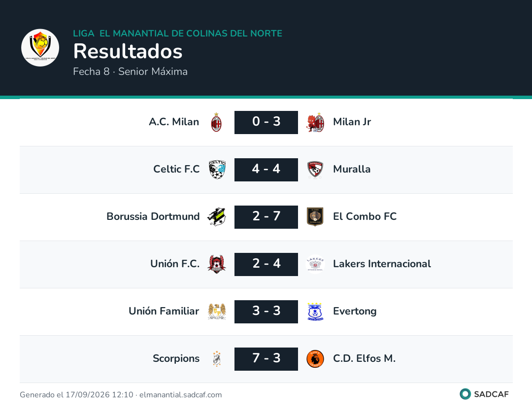
Task: Click the El Combo FC badge
Action: pyautogui.click(x=315, y=216)
